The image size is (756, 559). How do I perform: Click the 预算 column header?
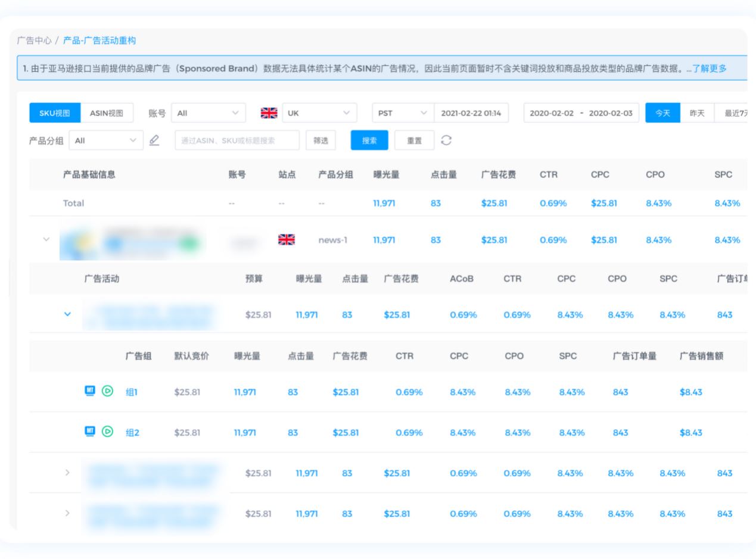[254, 279]
